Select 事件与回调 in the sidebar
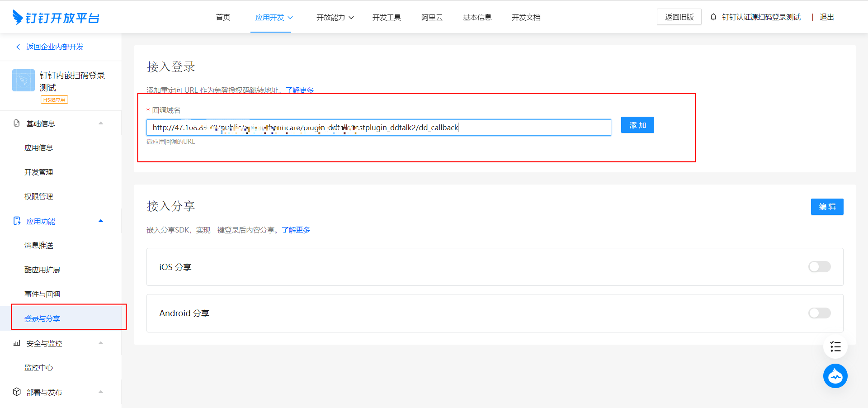The image size is (868, 408). (x=42, y=294)
